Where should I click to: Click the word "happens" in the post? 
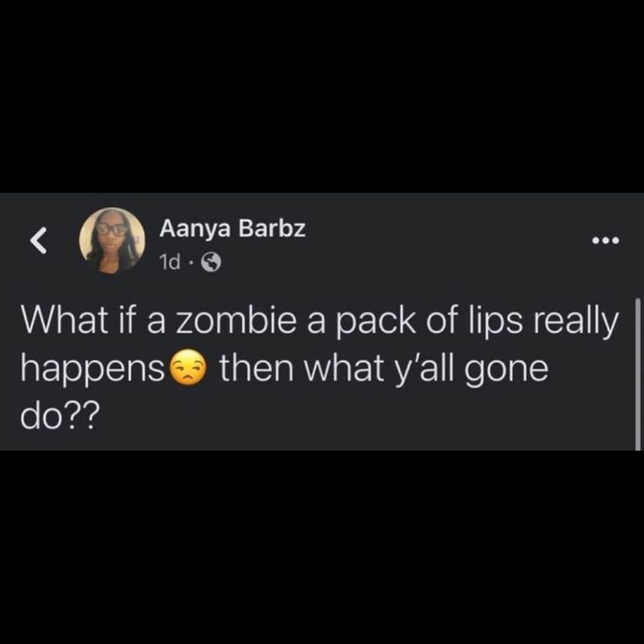[93, 369]
